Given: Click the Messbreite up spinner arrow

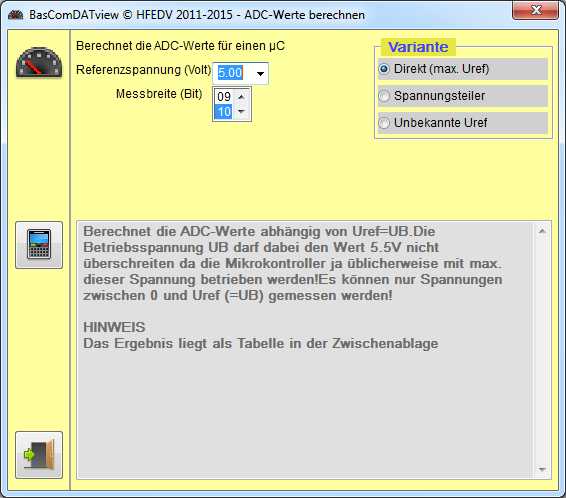Looking at the screenshot, I should pos(241,97).
